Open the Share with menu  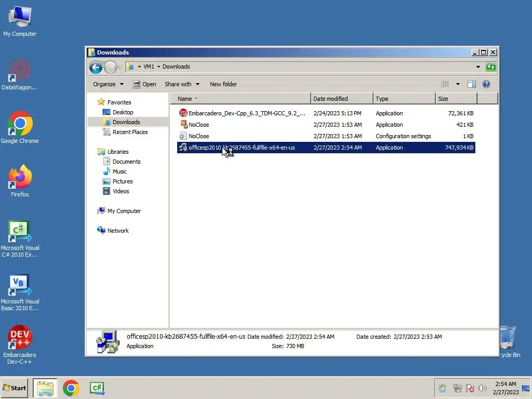182,84
